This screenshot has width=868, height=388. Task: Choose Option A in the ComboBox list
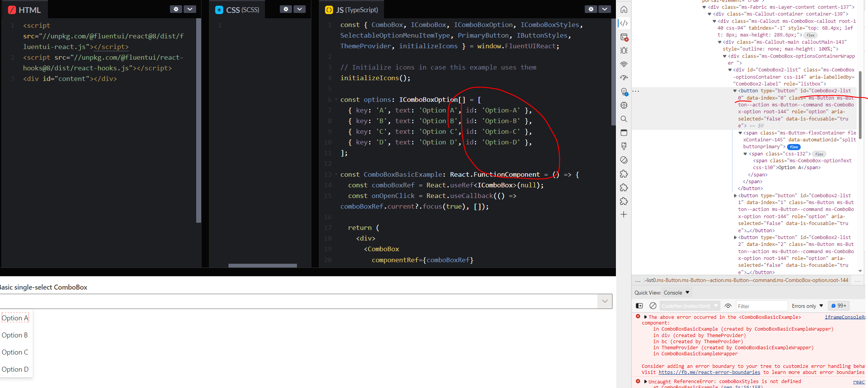15,318
